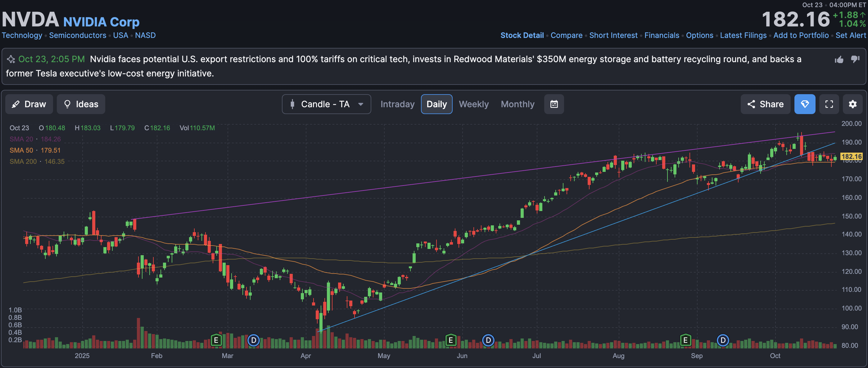
Task: Open the Ideas button
Action: click(x=81, y=104)
